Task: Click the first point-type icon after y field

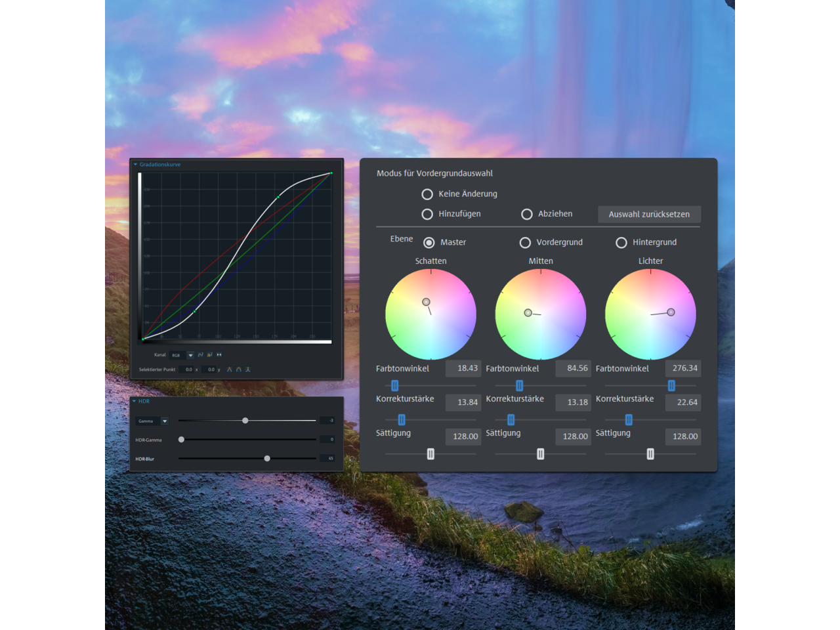Action: point(229,369)
